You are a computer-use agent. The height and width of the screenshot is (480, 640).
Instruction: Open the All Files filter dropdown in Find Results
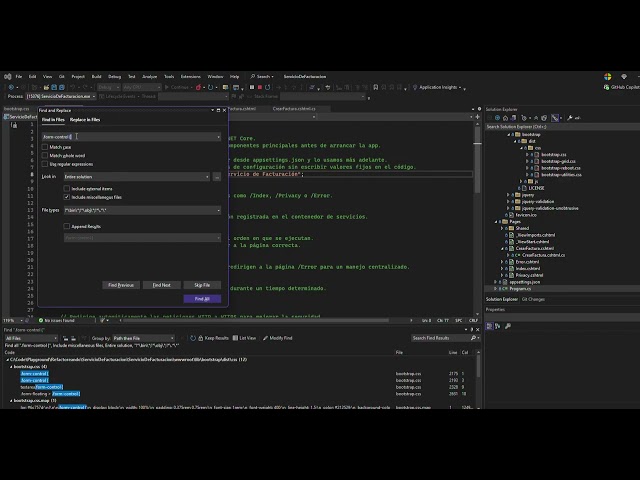coord(31,338)
